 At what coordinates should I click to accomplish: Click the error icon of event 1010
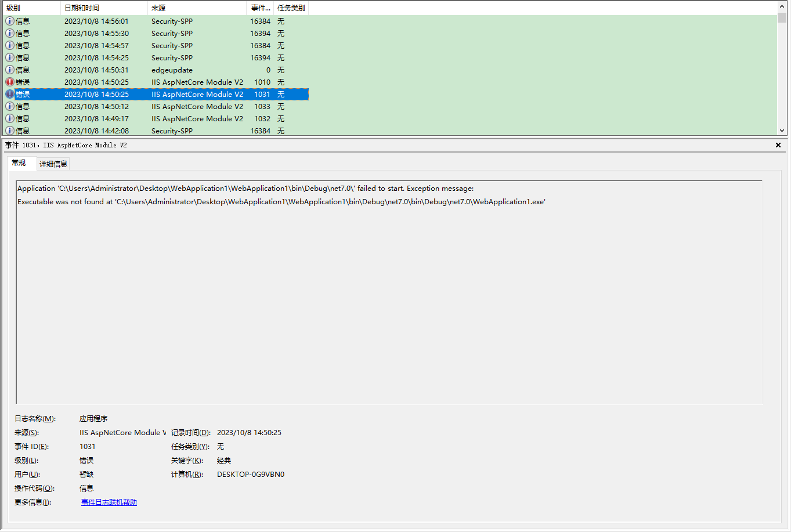10,82
